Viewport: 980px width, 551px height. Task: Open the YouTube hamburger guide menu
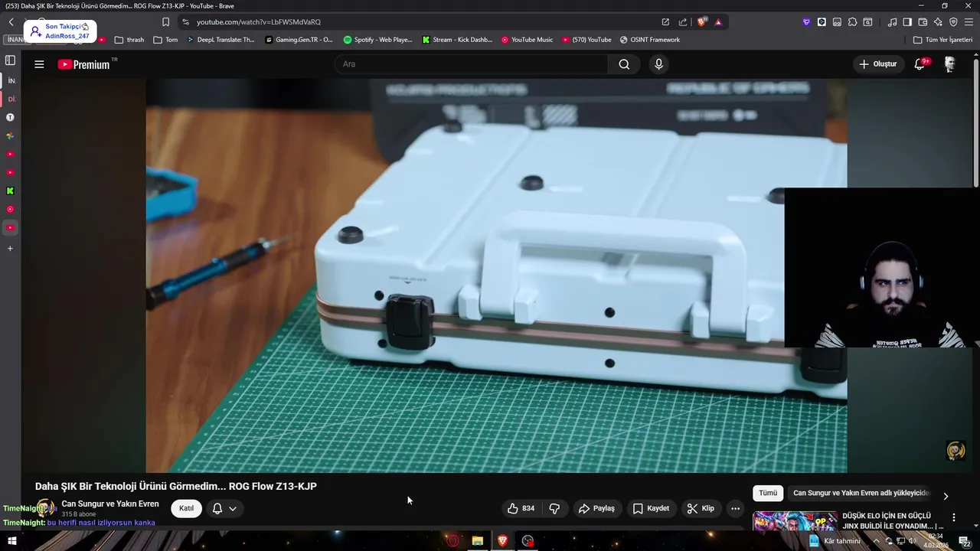click(39, 64)
